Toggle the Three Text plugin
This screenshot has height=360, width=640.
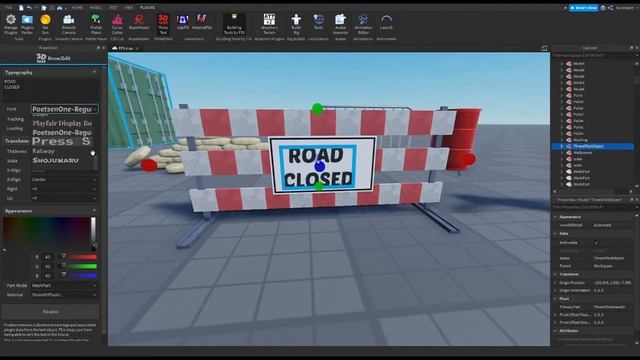pyautogui.click(x=163, y=24)
